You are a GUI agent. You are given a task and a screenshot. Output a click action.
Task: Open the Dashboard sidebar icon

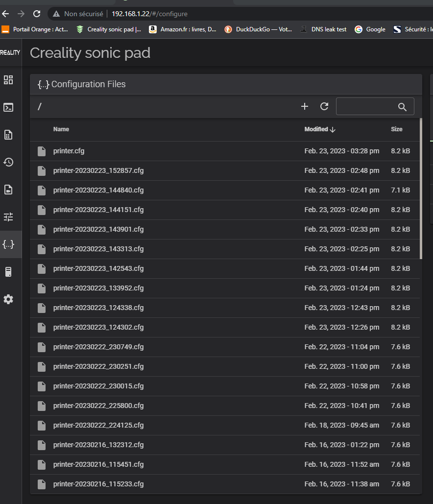[8, 80]
